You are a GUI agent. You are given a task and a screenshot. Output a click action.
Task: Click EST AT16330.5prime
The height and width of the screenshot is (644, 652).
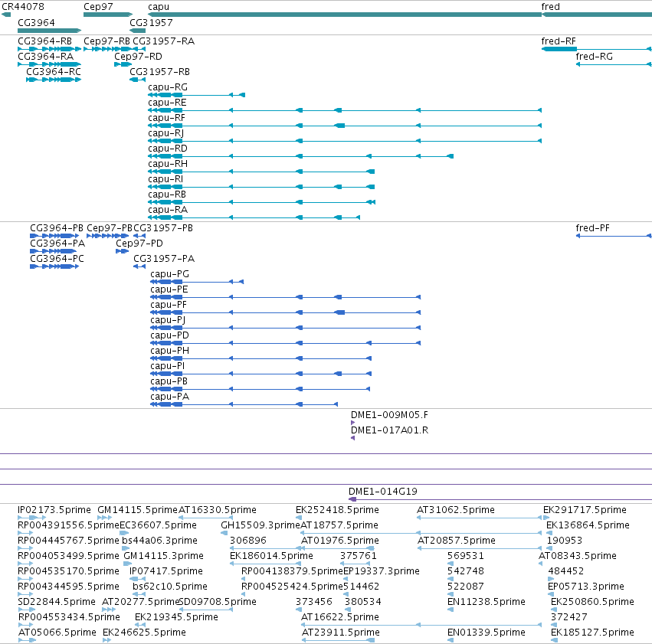pos(205,518)
